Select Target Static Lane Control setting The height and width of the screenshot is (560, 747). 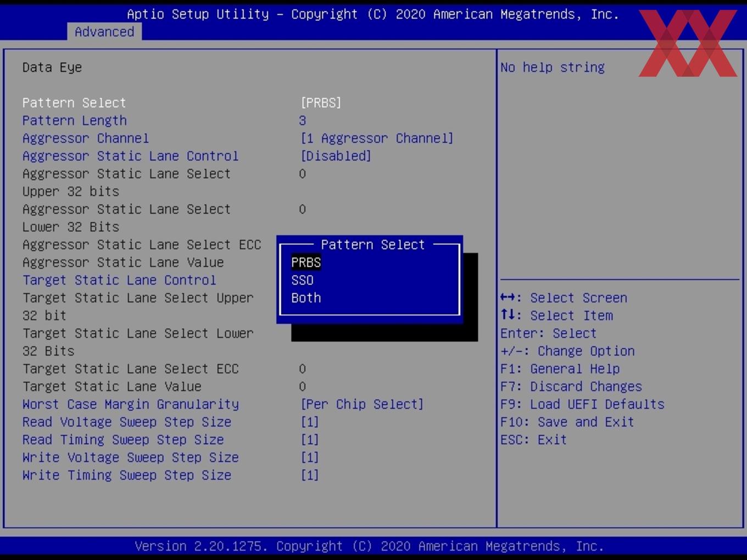click(x=119, y=280)
